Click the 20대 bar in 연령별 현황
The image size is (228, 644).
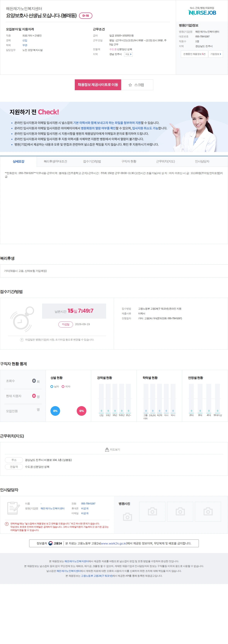(x=191, y=398)
